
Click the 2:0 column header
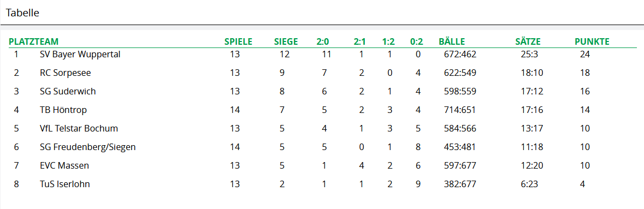(x=323, y=41)
